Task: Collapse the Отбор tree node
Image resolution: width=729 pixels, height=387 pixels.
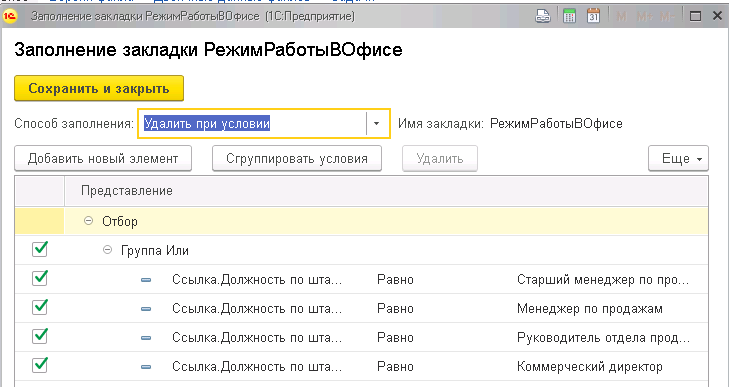Action: [x=88, y=221]
